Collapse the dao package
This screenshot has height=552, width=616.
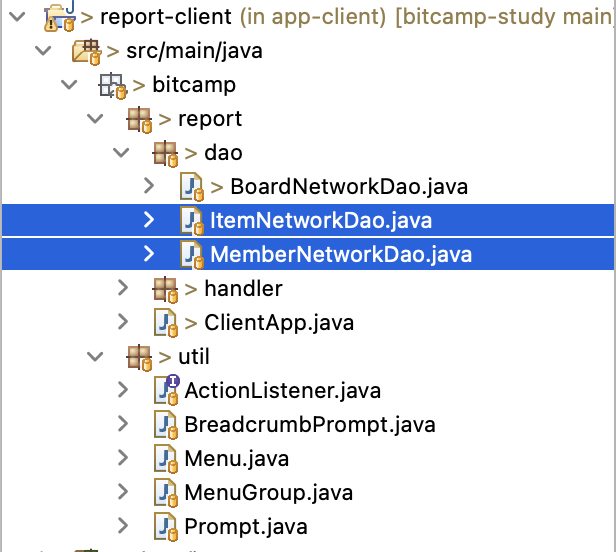point(121,152)
